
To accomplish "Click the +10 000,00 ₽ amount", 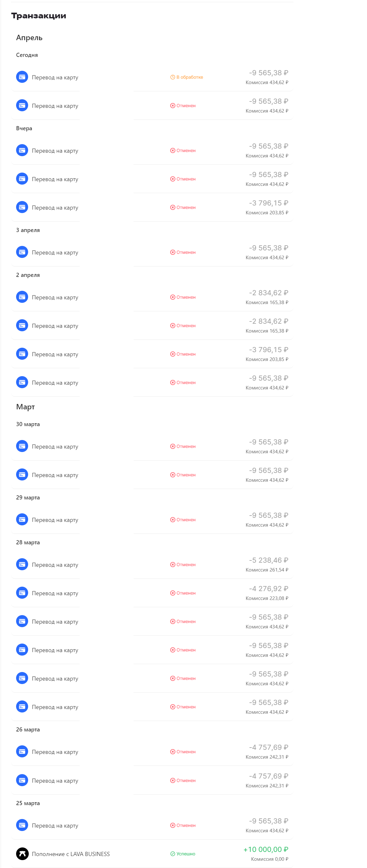I will tap(266, 849).
